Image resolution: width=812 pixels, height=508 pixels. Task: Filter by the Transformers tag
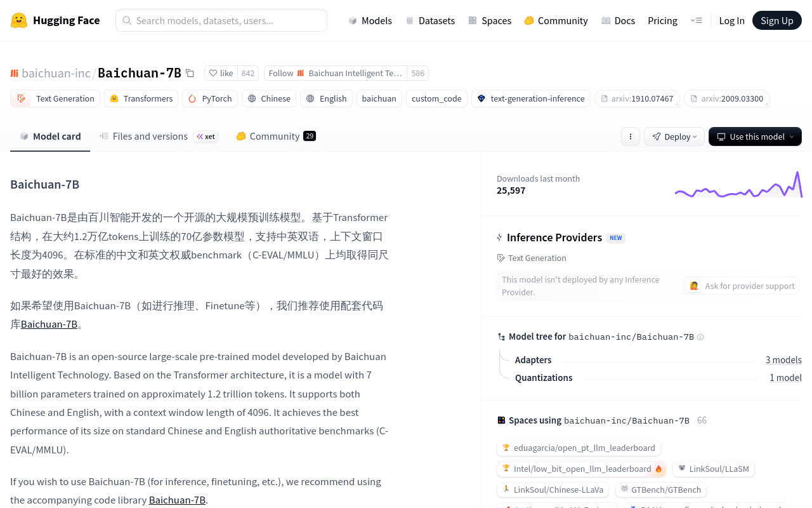[x=141, y=98]
